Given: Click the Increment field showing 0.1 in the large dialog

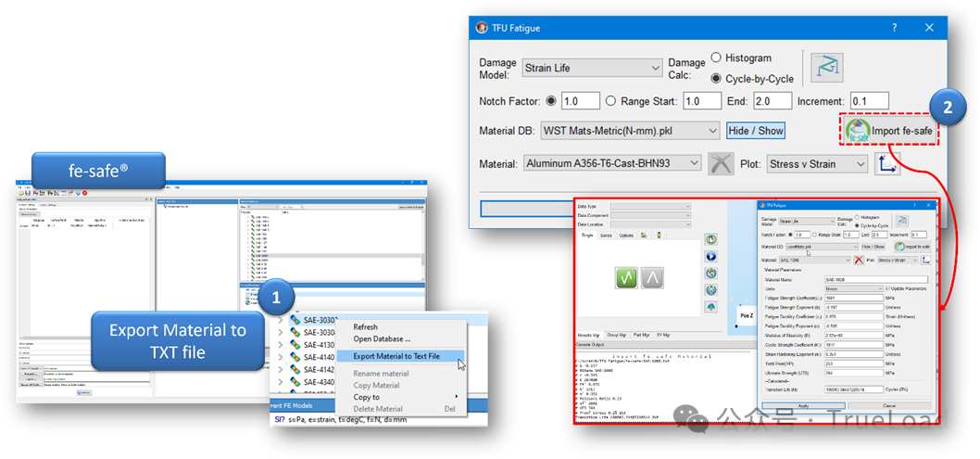Looking at the screenshot, I should (x=870, y=101).
